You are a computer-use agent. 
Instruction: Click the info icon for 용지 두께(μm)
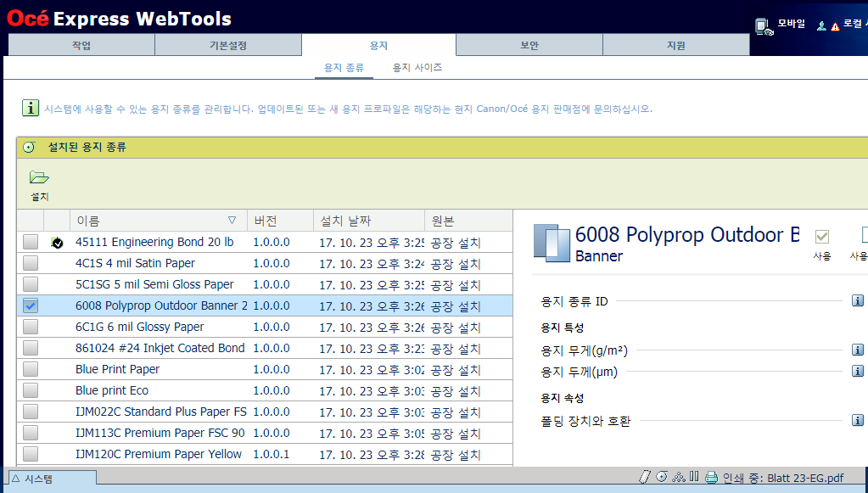pyautogui.click(x=858, y=371)
